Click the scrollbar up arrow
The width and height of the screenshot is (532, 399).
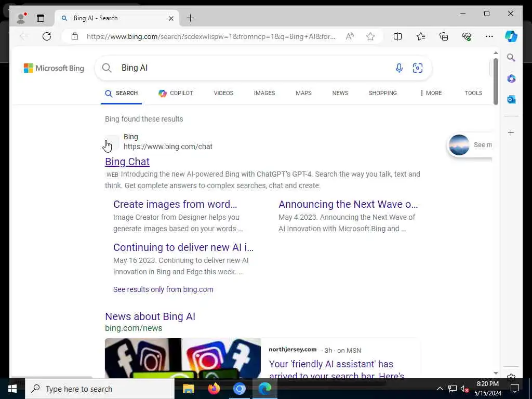pyautogui.click(x=496, y=53)
